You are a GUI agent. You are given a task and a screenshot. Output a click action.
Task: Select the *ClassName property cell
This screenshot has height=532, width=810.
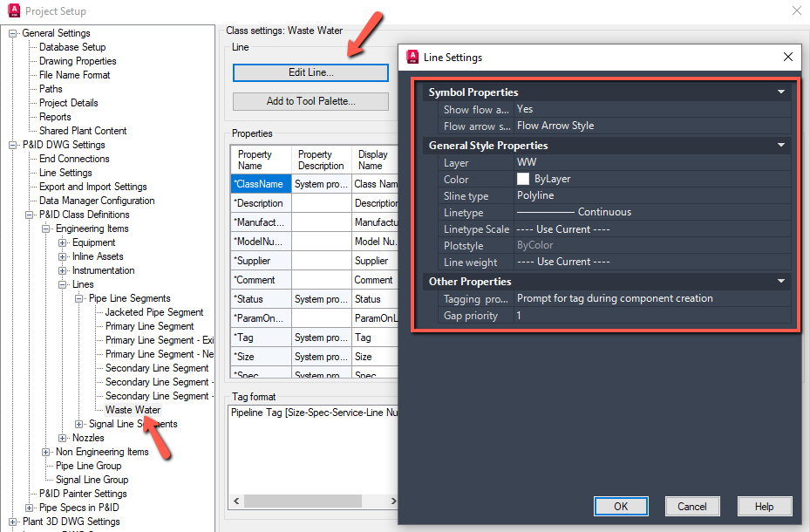pos(262,184)
